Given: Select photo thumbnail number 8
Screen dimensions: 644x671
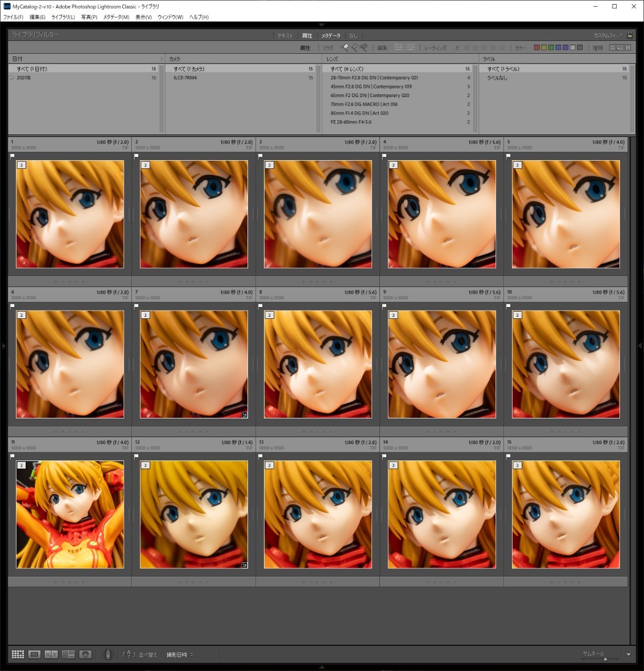Looking at the screenshot, I should pos(318,364).
